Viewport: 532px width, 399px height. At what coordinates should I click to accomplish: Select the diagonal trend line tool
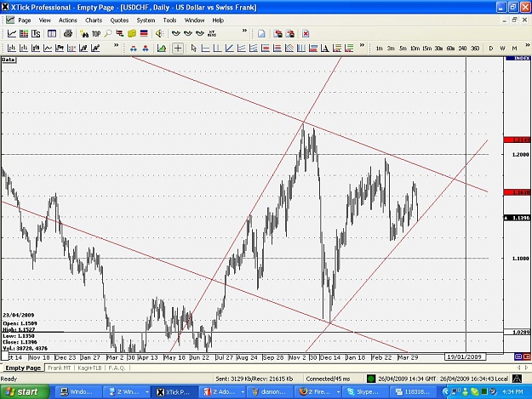click(x=229, y=48)
